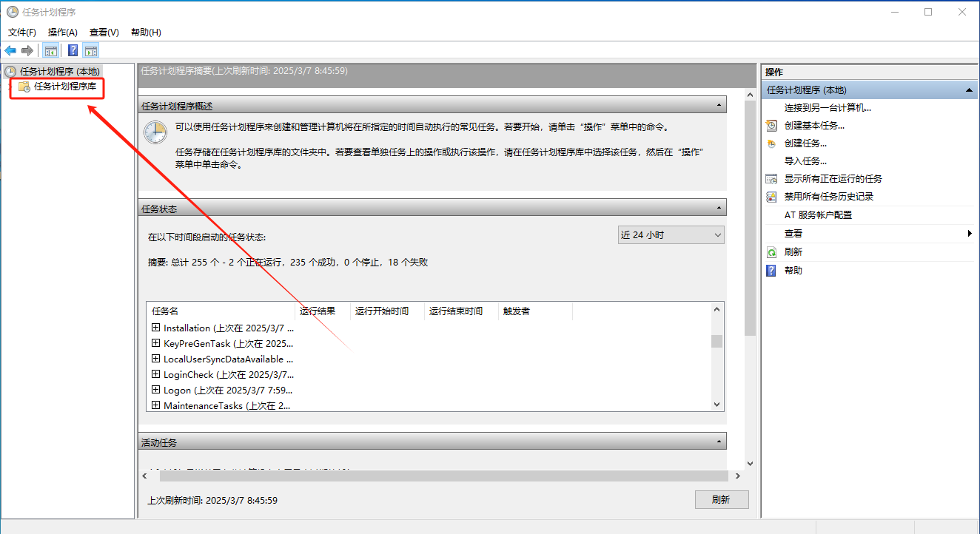
Task: Click the 任务名 column header
Action: (x=221, y=311)
